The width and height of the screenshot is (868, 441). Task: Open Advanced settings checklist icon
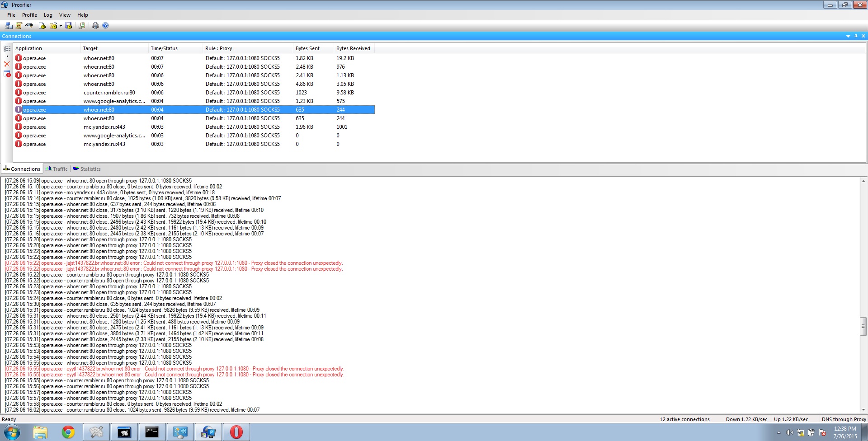click(82, 26)
